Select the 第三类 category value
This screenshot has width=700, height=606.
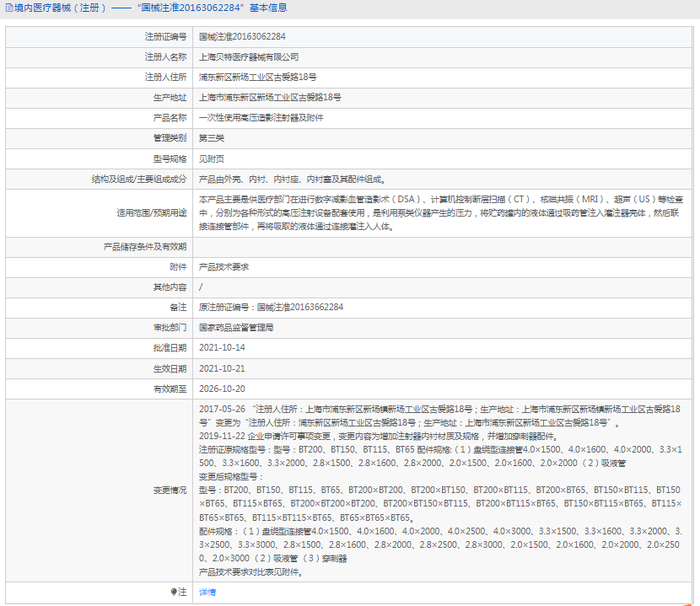(211, 138)
